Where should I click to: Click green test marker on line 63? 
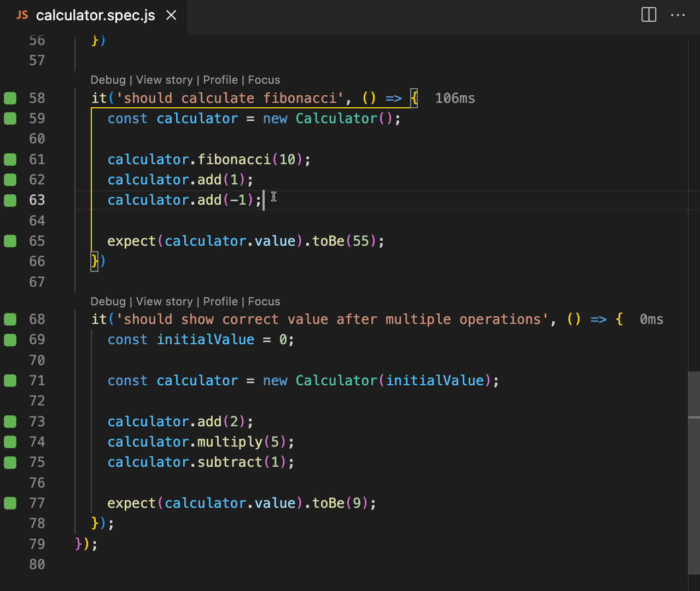[10, 200]
